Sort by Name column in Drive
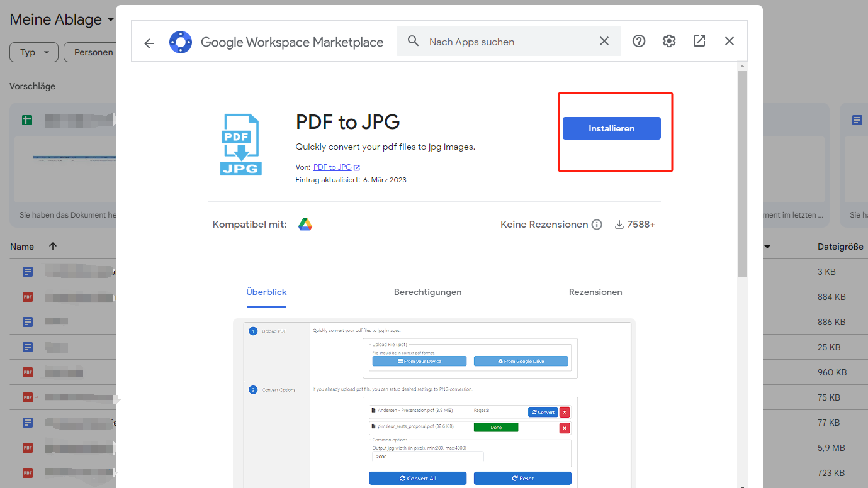The height and width of the screenshot is (488, 868). (x=22, y=247)
